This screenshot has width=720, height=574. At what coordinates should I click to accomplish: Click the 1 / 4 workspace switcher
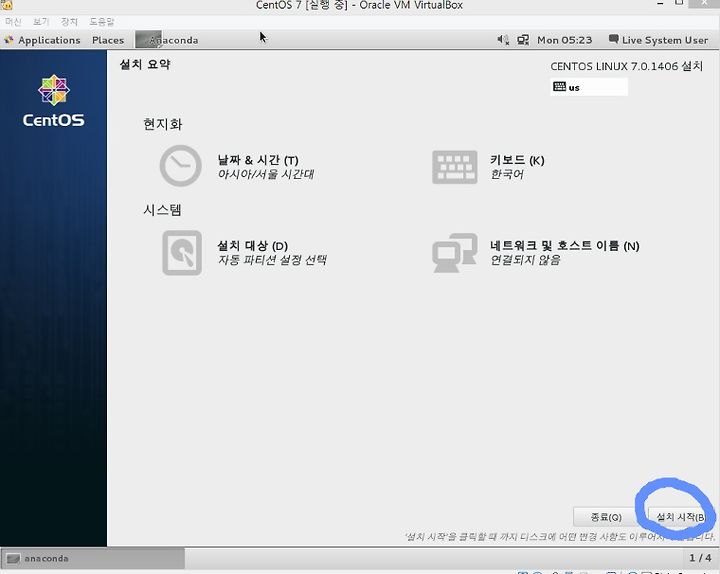(x=700, y=558)
